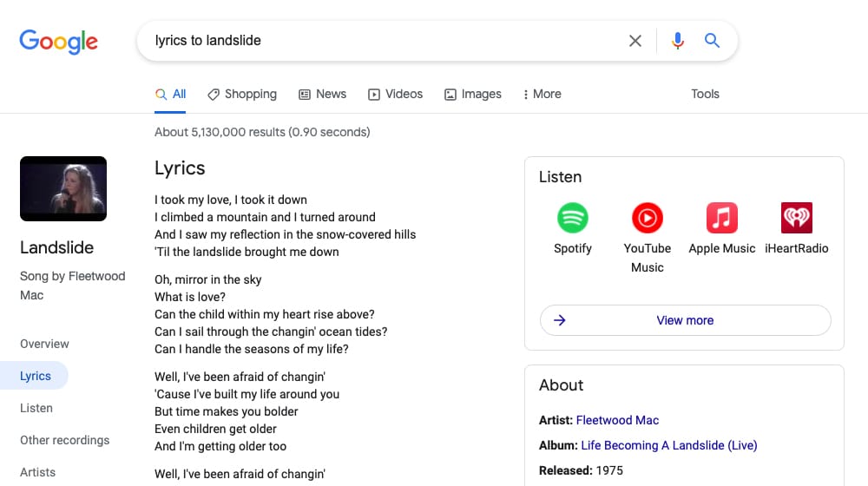The height and width of the screenshot is (486, 868).
Task: Switch to the Shopping tab
Action: [242, 94]
